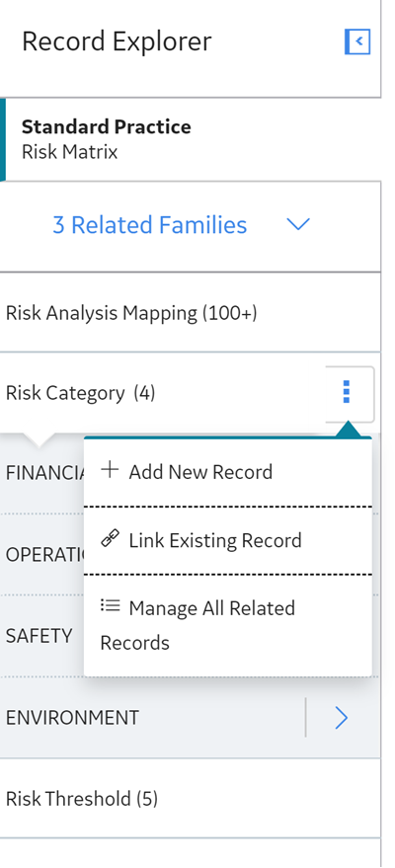Select the Standard Practice Risk Matrix record
The width and height of the screenshot is (395, 868).
pos(190,139)
